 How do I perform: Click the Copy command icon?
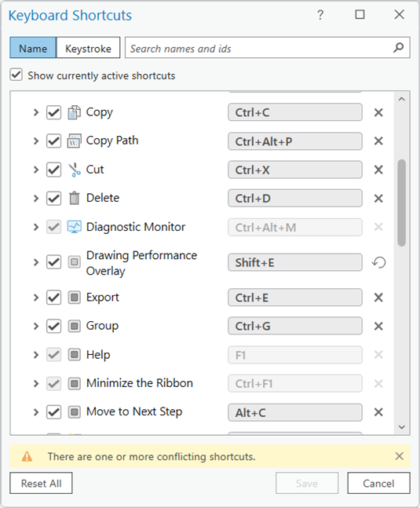pyautogui.click(x=74, y=113)
